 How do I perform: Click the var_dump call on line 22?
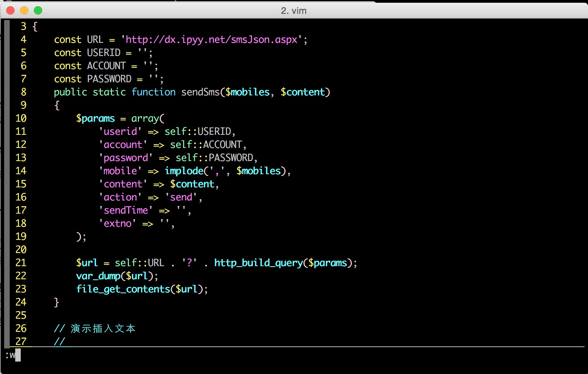click(x=98, y=276)
